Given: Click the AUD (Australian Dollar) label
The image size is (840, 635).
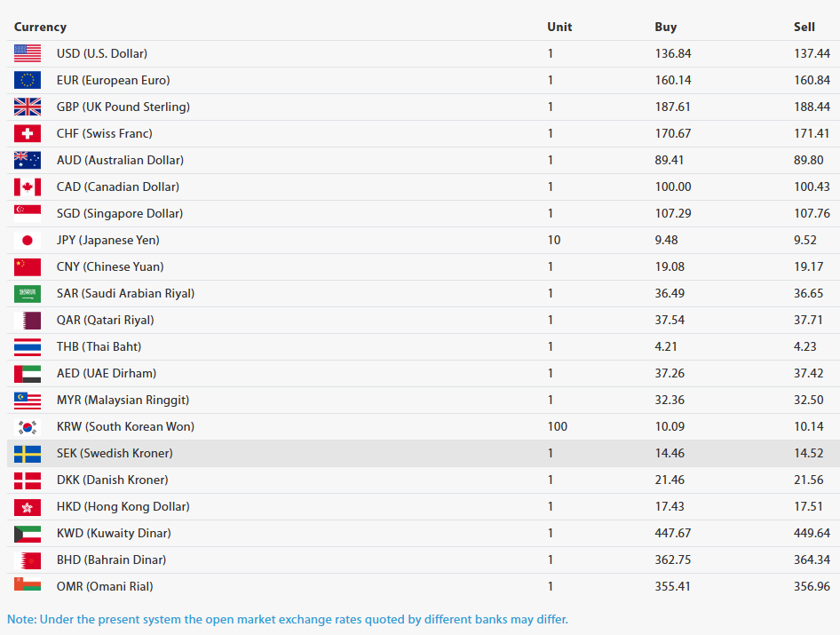Looking at the screenshot, I should tap(120, 160).
